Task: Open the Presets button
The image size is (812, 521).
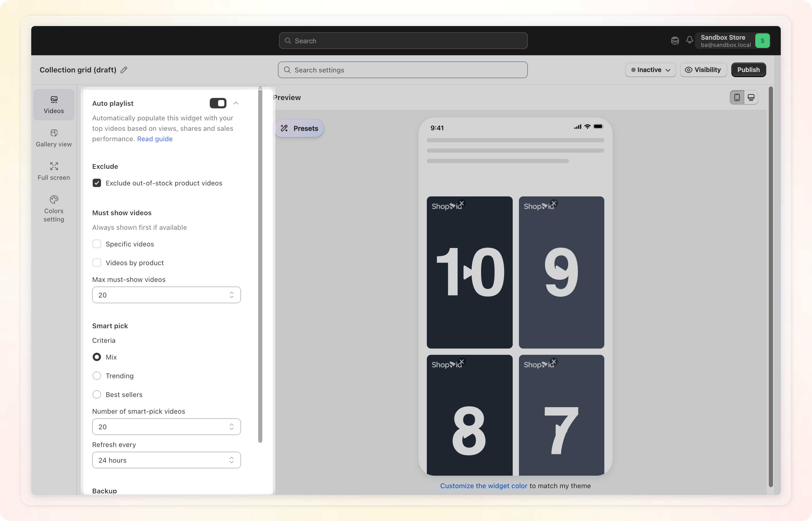Action: pos(299,128)
